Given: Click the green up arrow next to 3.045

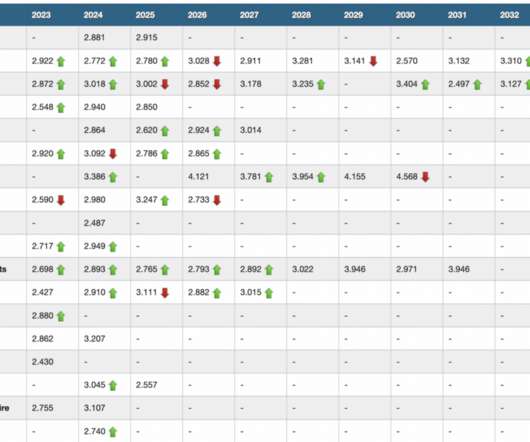Looking at the screenshot, I should coord(113,385).
